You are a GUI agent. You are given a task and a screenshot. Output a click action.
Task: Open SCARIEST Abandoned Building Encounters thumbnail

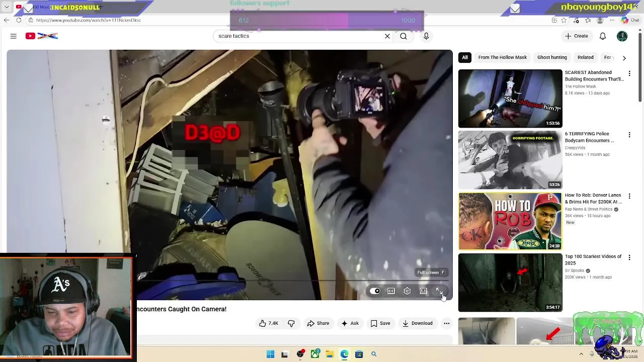tap(510, 99)
